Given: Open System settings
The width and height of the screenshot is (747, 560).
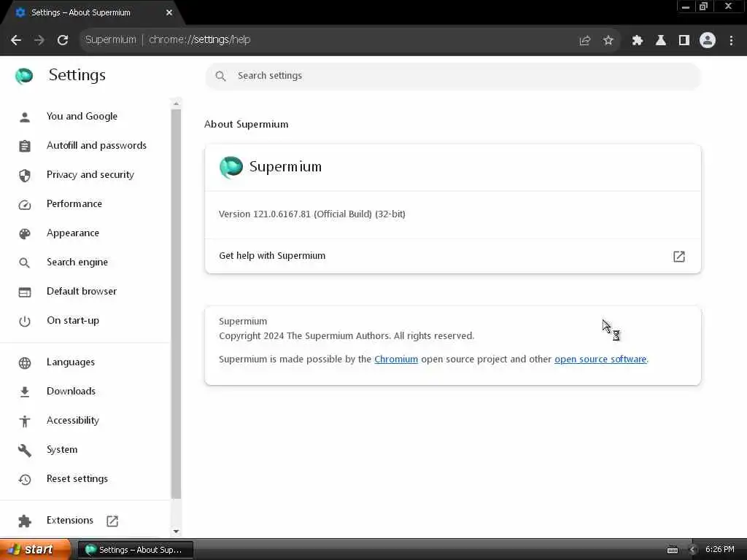Looking at the screenshot, I should tap(62, 449).
